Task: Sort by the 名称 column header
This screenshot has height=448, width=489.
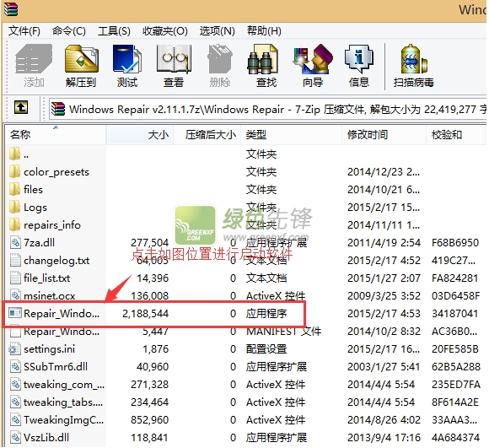Action: tap(56, 135)
